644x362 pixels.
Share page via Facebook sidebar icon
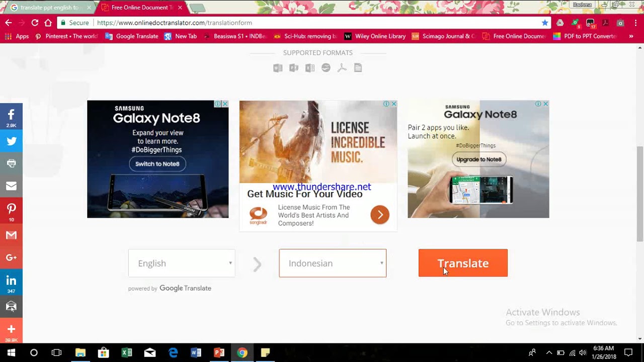(x=11, y=117)
